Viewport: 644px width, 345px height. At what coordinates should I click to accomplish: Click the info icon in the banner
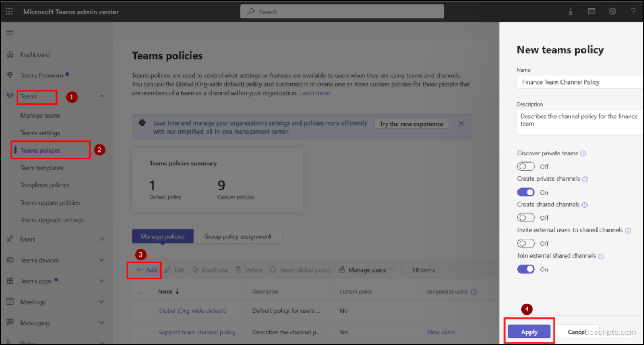click(142, 123)
